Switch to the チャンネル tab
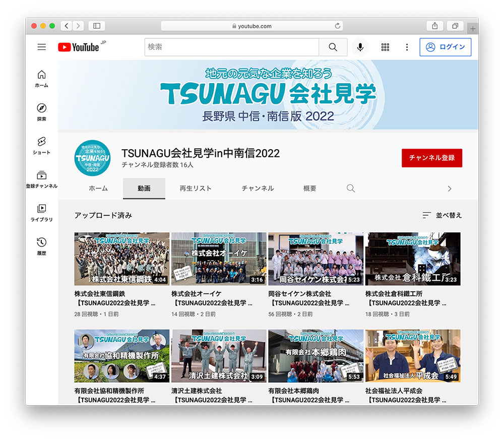Viewport: 504px width, 439px height. click(258, 189)
